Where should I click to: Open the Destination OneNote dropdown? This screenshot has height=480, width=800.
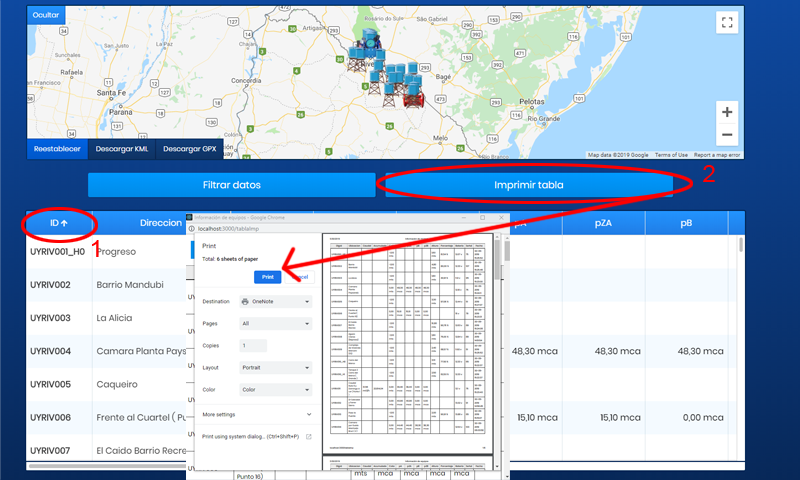tap(276, 301)
